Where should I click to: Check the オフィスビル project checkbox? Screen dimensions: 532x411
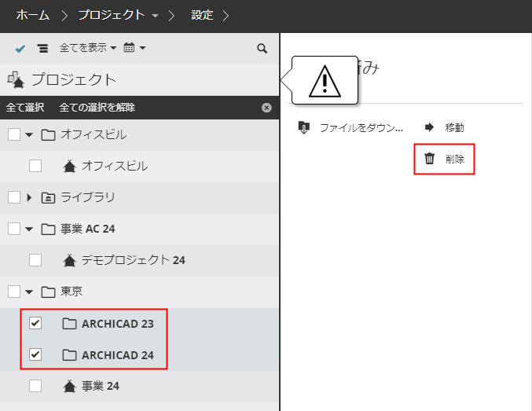[x=35, y=167]
